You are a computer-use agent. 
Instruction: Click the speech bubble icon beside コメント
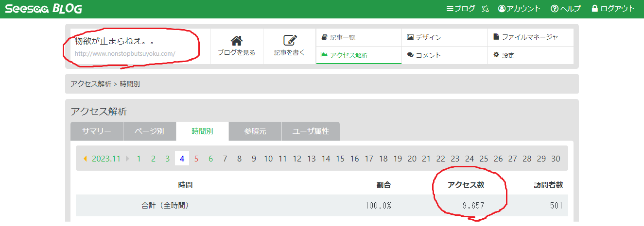point(410,55)
